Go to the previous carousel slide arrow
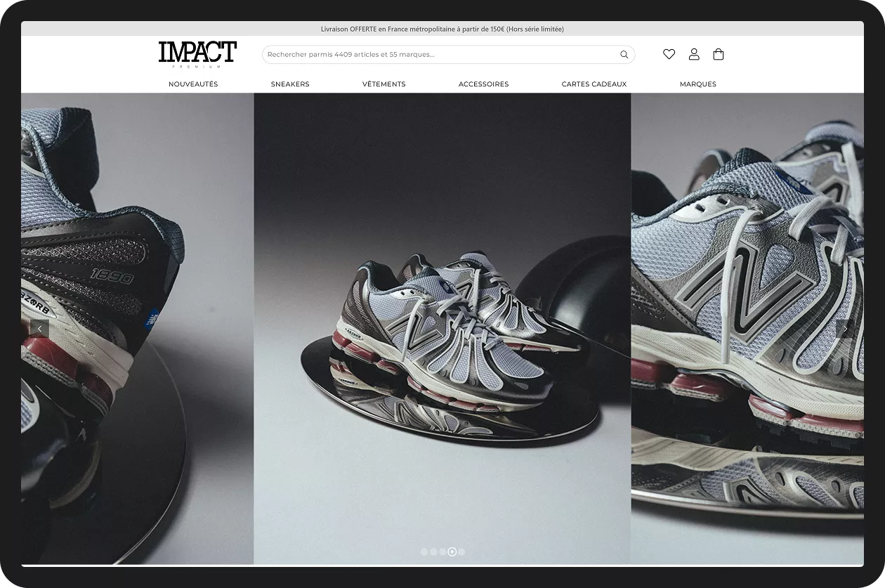 (39, 328)
